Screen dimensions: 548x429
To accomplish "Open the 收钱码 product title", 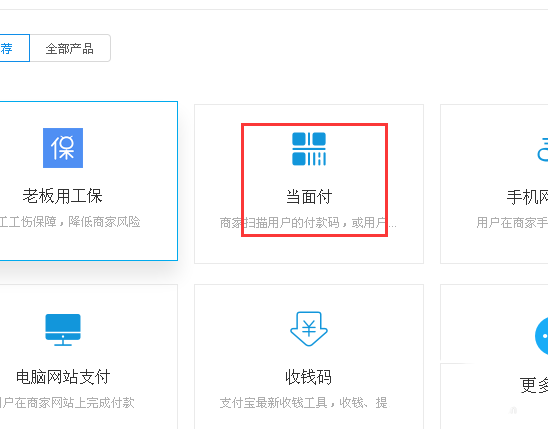I will pyautogui.click(x=309, y=377).
